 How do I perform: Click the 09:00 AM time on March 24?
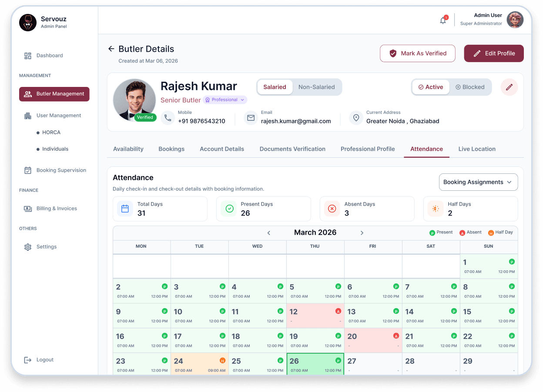tap(217, 371)
